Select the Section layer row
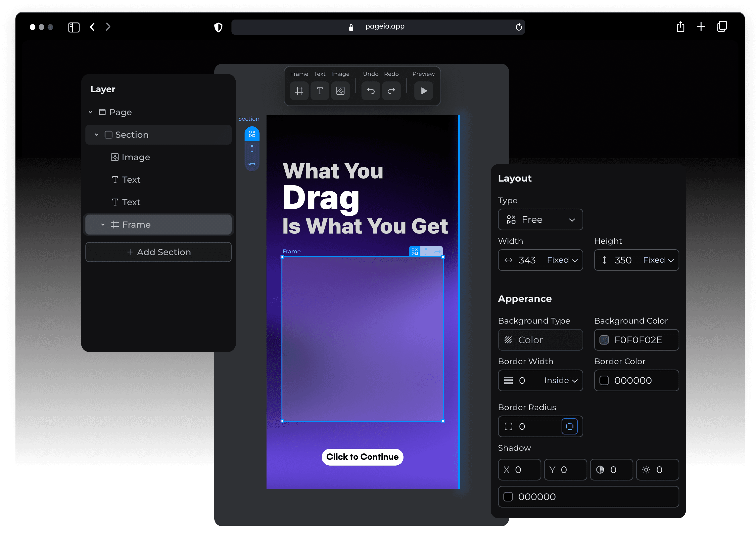The height and width of the screenshot is (547, 756). [x=158, y=135]
